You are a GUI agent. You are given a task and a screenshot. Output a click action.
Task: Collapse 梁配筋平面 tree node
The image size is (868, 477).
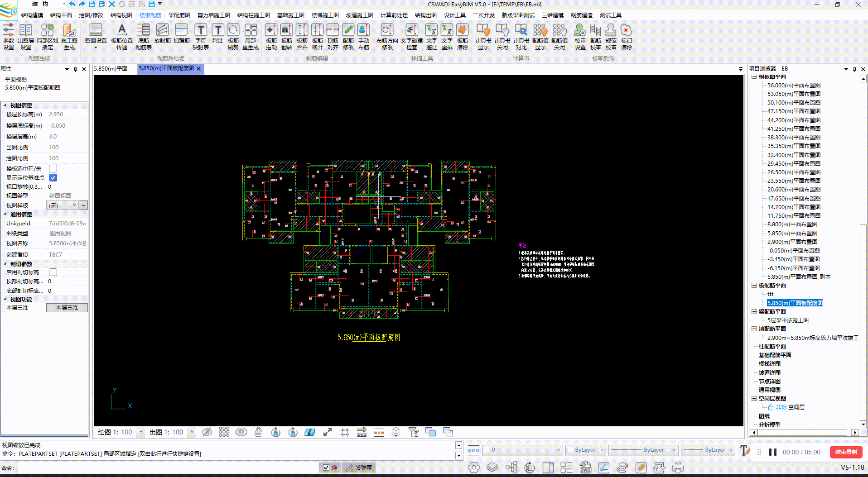coord(754,312)
